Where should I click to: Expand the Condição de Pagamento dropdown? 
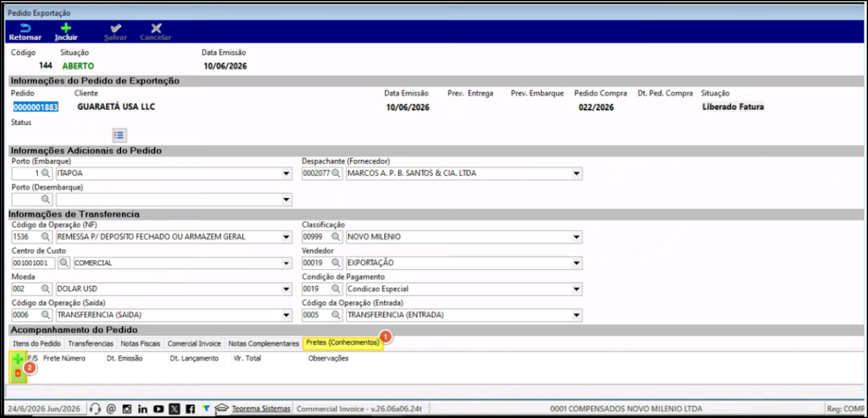577,289
